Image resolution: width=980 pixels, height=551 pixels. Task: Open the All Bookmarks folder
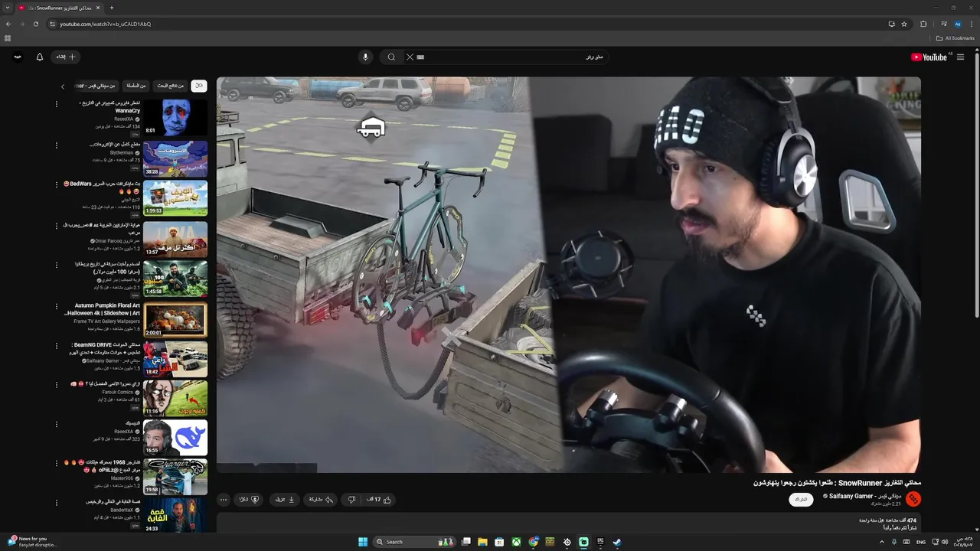pyautogui.click(x=955, y=37)
